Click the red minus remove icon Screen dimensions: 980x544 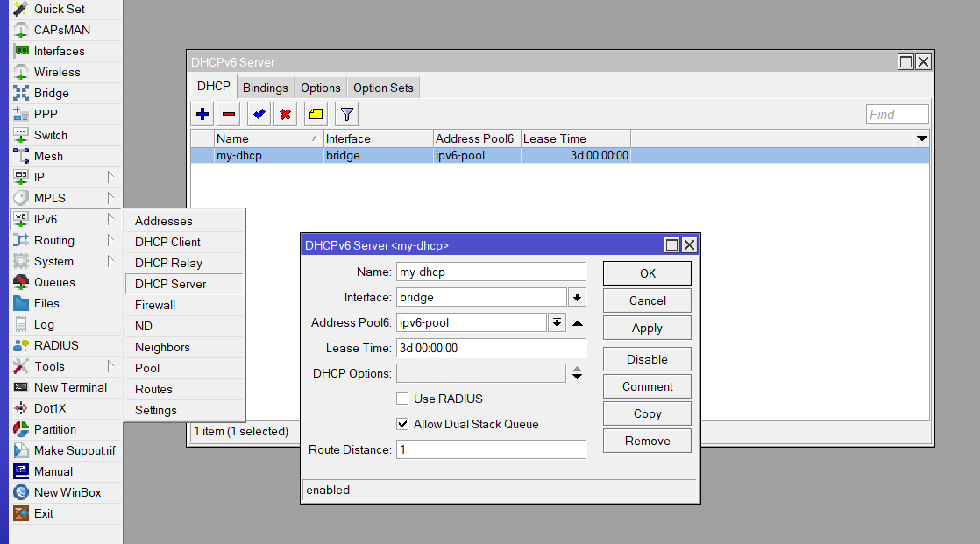tap(229, 114)
